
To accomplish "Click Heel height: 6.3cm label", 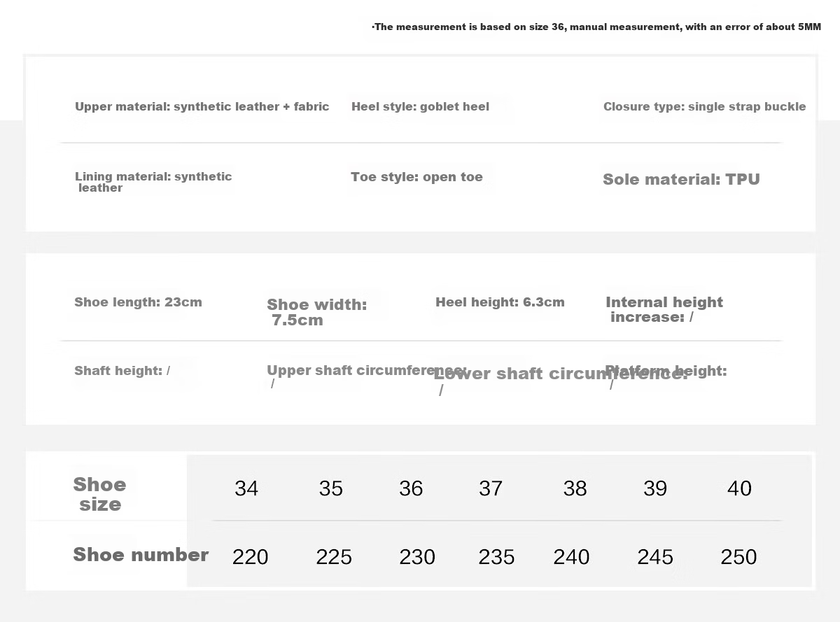I will (x=500, y=302).
